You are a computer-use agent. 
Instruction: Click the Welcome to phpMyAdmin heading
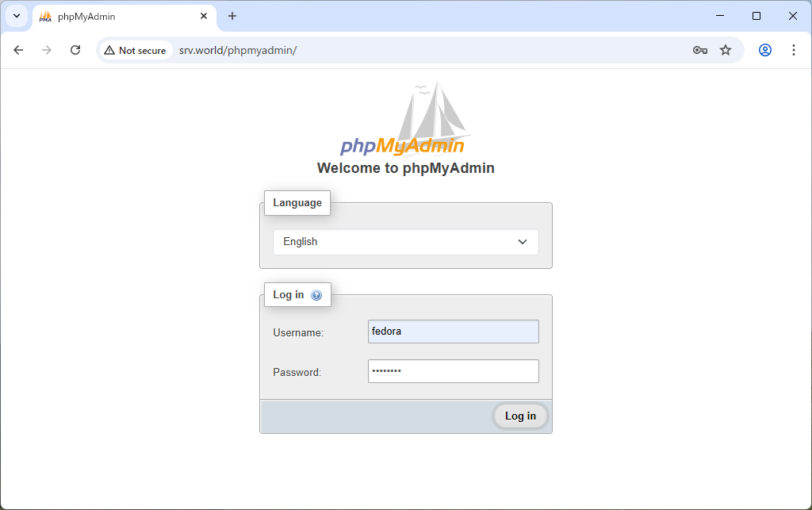click(x=405, y=168)
